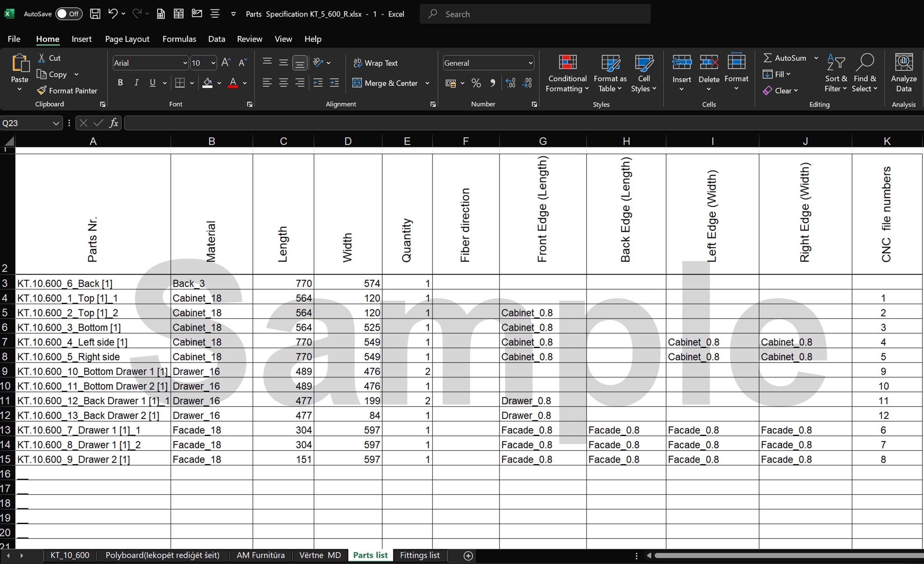Image resolution: width=924 pixels, height=564 pixels.
Task: Click the Middle Align icon
Action: click(284, 62)
